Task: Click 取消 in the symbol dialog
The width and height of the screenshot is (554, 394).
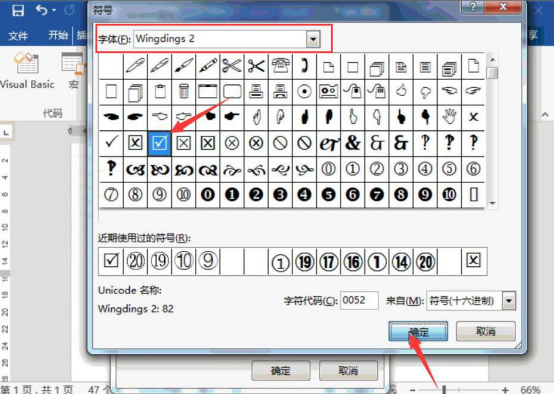Action: (486, 331)
